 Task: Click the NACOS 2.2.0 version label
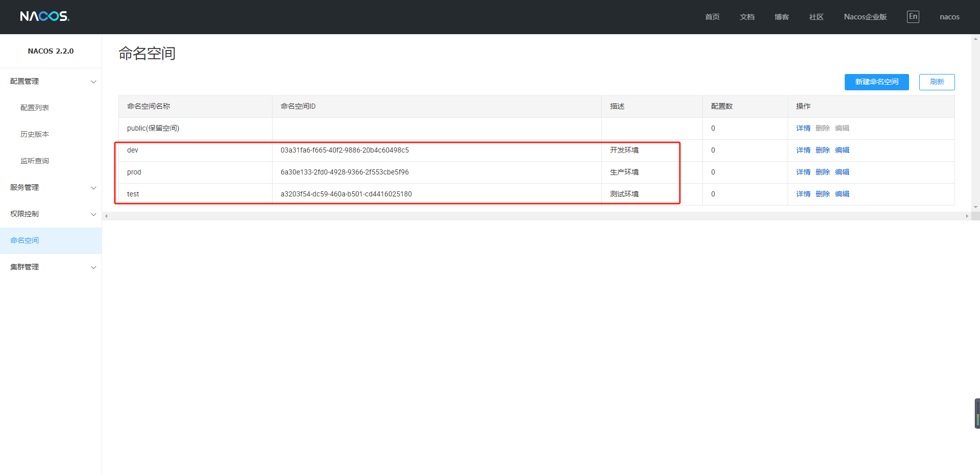coord(51,51)
